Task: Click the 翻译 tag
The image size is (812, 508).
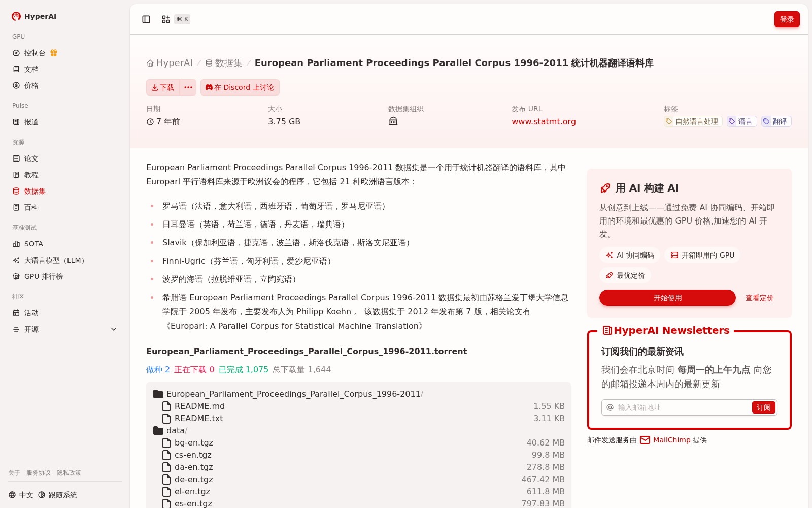Action: click(x=776, y=121)
